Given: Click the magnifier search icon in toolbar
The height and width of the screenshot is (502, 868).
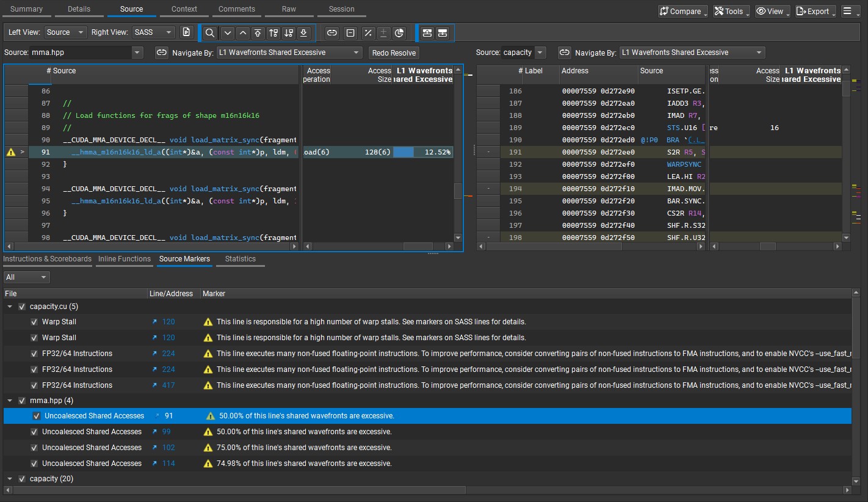Looking at the screenshot, I should click(x=210, y=32).
